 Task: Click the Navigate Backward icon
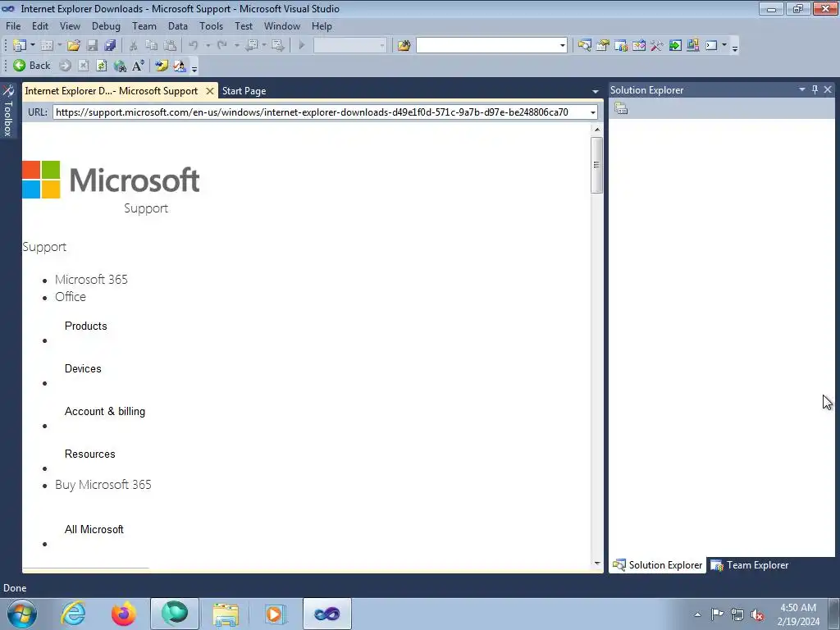point(251,46)
